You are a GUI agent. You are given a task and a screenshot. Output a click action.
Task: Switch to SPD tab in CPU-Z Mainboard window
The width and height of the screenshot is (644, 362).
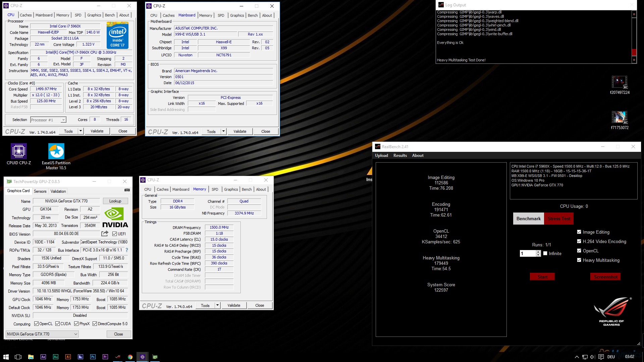click(x=221, y=15)
